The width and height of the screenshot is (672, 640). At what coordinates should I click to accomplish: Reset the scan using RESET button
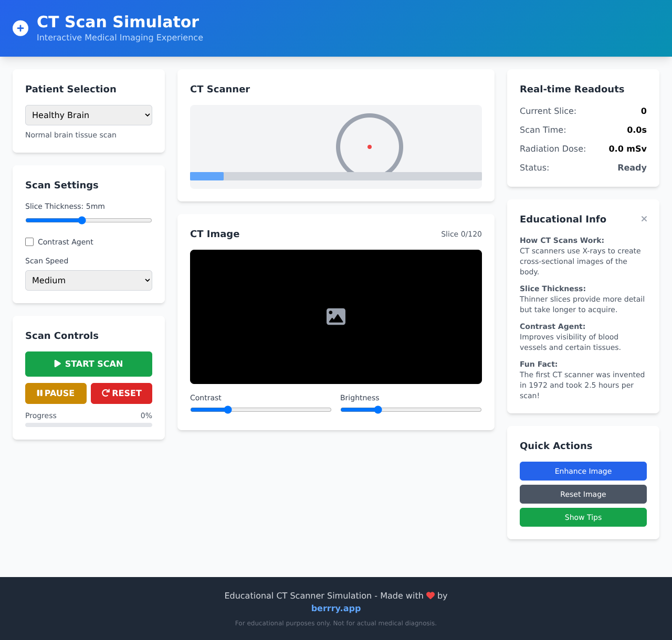pos(121,393)
